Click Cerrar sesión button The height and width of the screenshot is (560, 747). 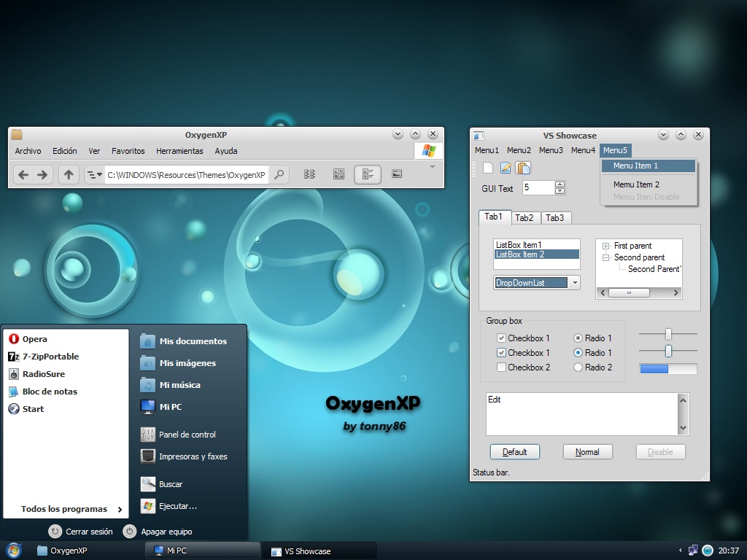81,532
